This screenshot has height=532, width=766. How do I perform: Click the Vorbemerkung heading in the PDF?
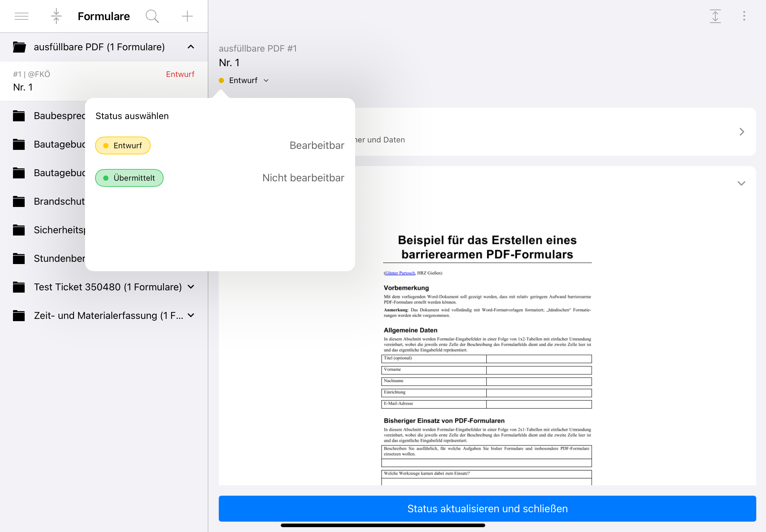tap(406, 288)
